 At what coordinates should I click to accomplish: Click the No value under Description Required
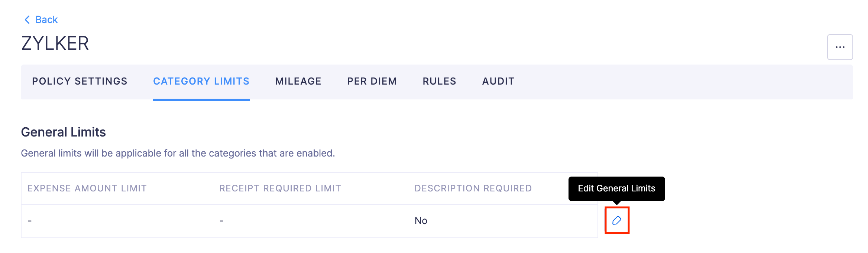click(421, 220)
